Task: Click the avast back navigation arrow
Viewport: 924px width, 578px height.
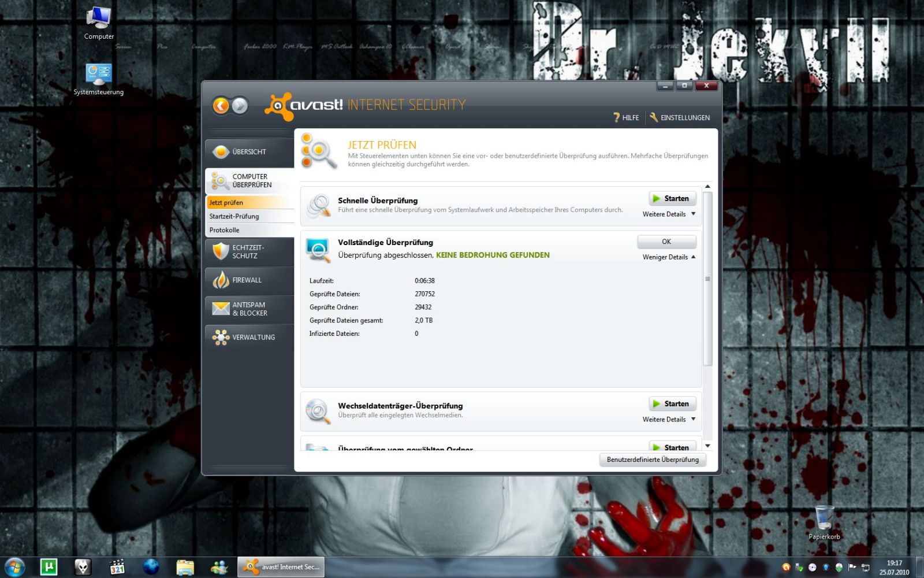Action: coord(221,106)
